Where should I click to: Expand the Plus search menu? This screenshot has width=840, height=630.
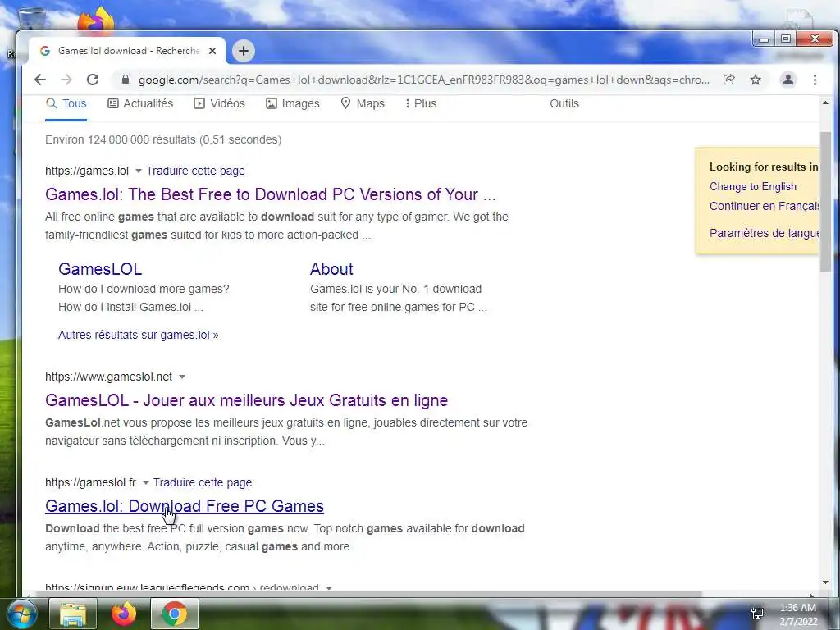point(421,104)
